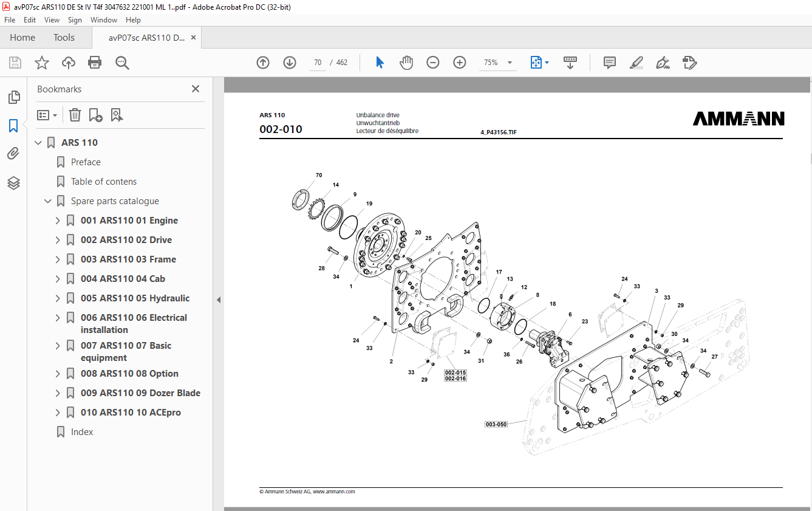
Task: Open the View menu
Action: point(52,20)
